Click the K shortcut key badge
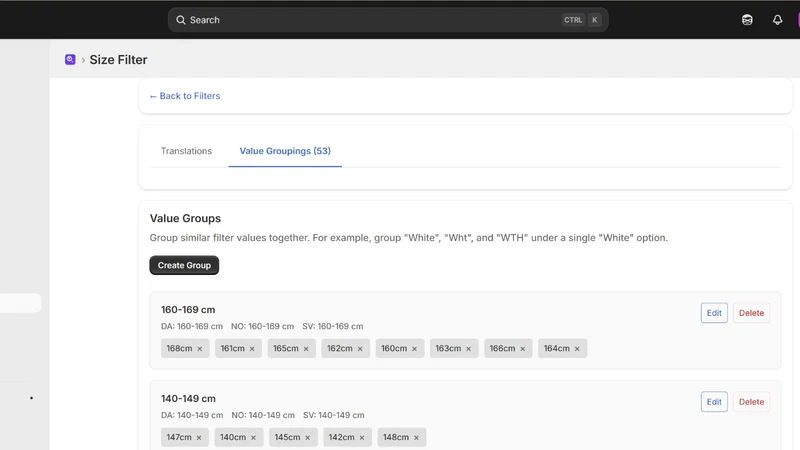800x450 pixels. click(594, 20)
